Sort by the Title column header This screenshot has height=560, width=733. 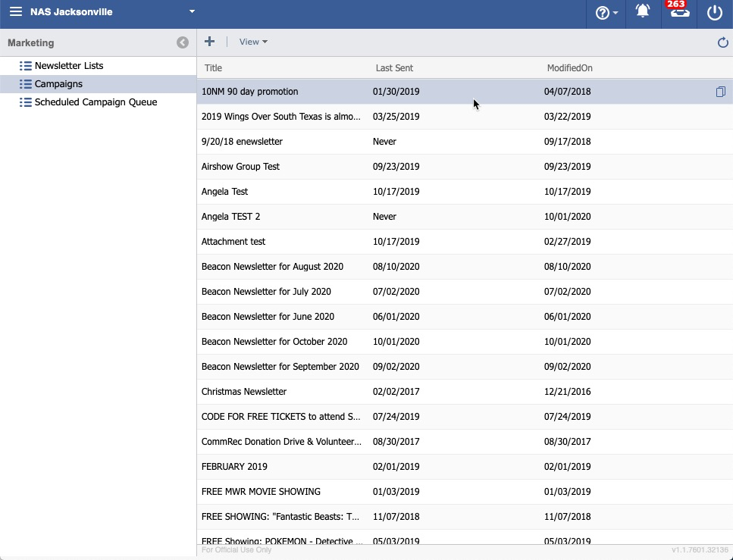coord(214,68)
